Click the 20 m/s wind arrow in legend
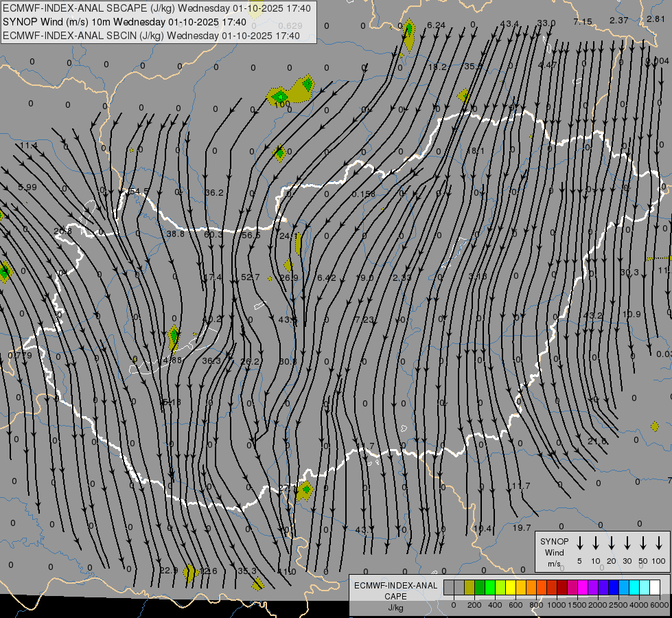 [x=611, y=542]
